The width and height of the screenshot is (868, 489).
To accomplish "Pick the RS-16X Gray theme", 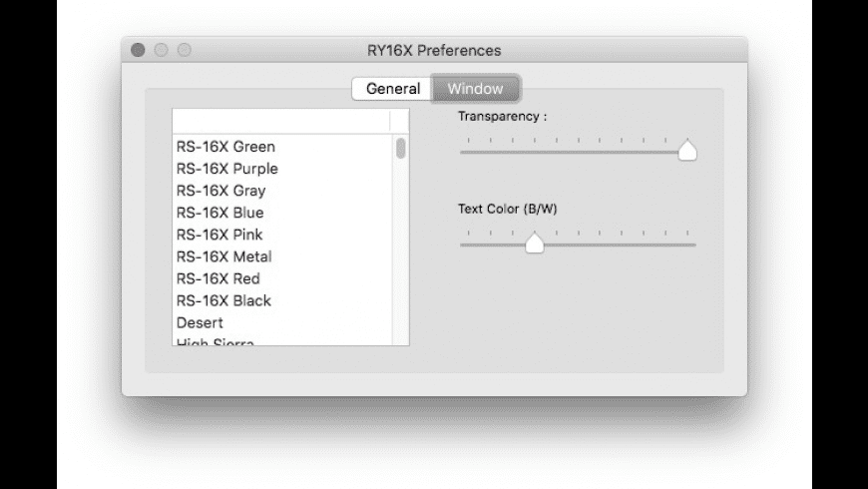I will pos(221,191).
